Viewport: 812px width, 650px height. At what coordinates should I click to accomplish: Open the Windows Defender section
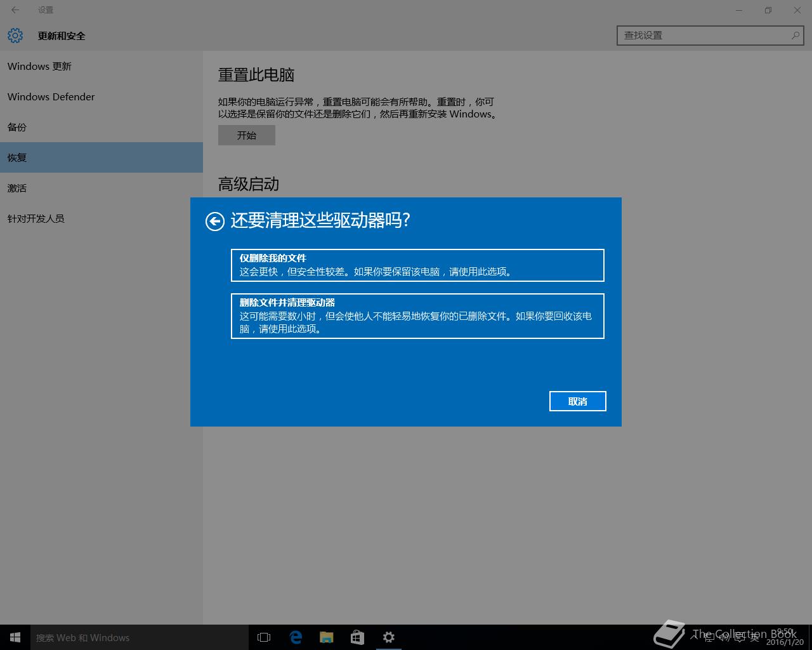tap(101, 96)
